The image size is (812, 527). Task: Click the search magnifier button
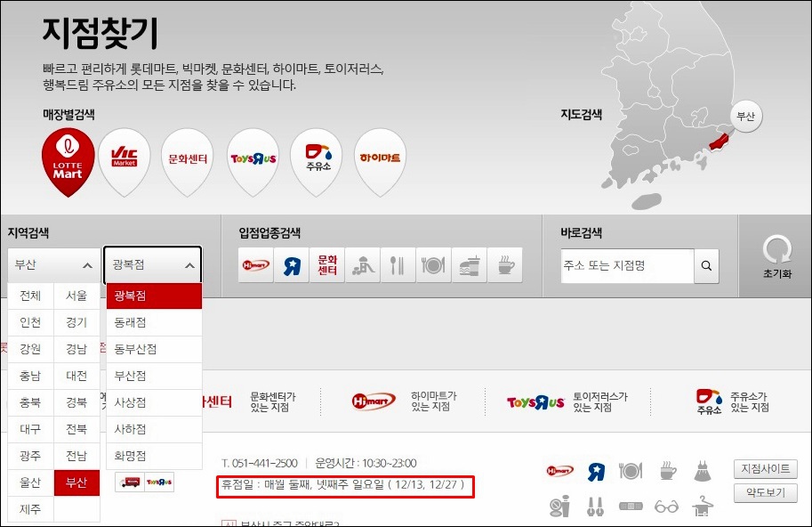point(706,266)
